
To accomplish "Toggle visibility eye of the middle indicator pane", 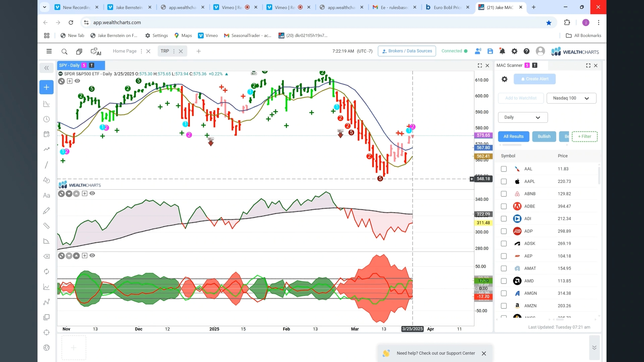I will point(92,193).
